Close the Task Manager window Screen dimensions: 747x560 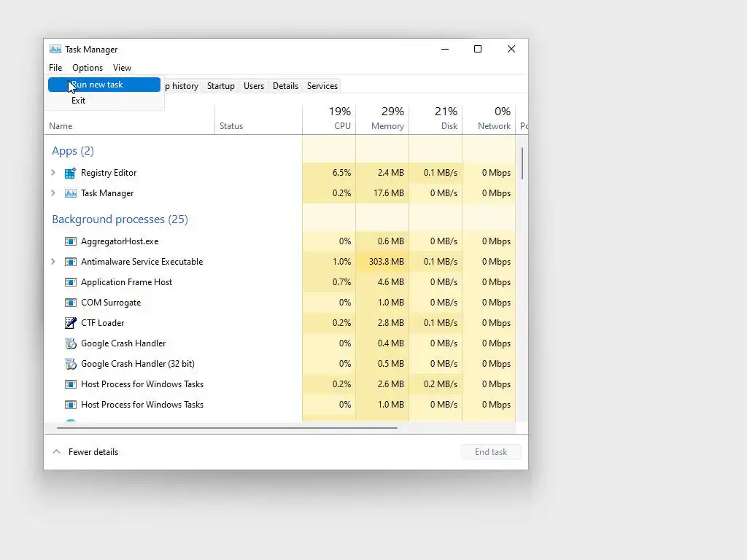point(511,49)
